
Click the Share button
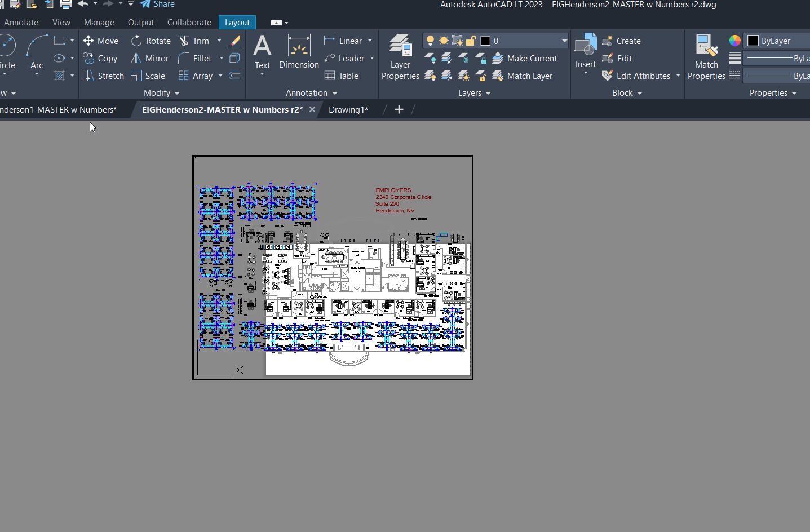tap(158, 5)
